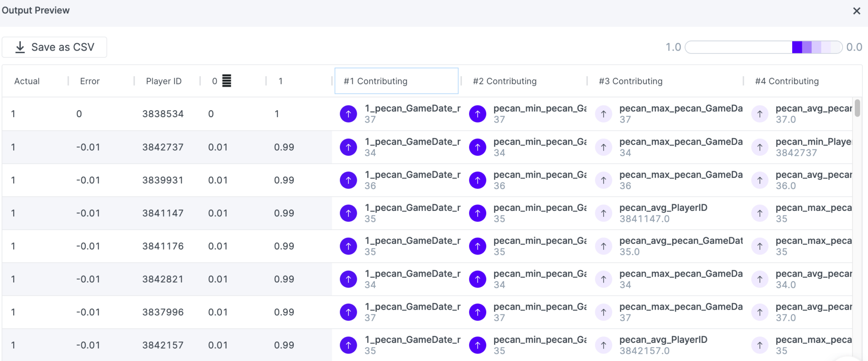The image size is (868, 361).
Task: Click #1 contributing up arrow for player 3842821
Action: click(348, 279)
